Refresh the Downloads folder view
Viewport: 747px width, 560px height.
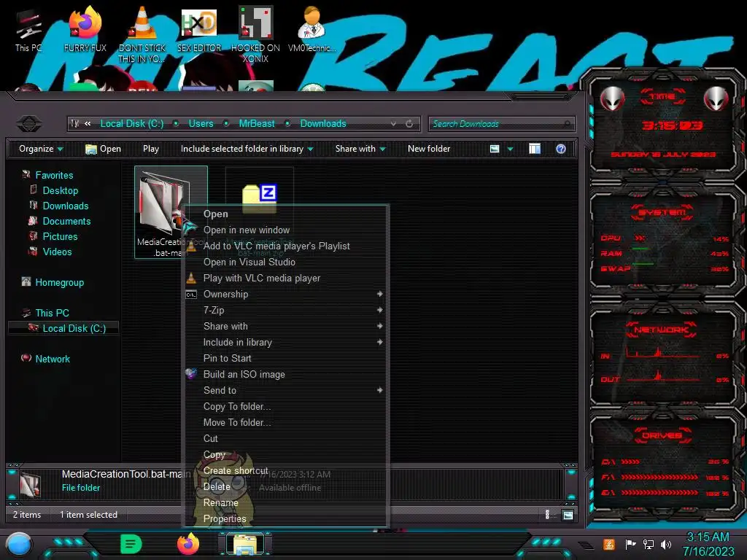click(409, 124)
